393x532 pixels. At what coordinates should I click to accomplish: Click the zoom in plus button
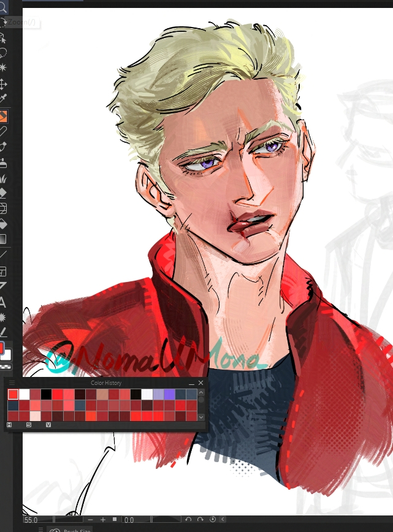click(102, 520)
